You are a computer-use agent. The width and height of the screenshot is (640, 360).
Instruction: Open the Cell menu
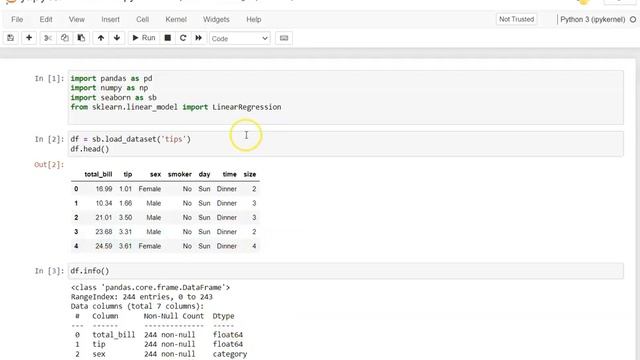(142, 19)
